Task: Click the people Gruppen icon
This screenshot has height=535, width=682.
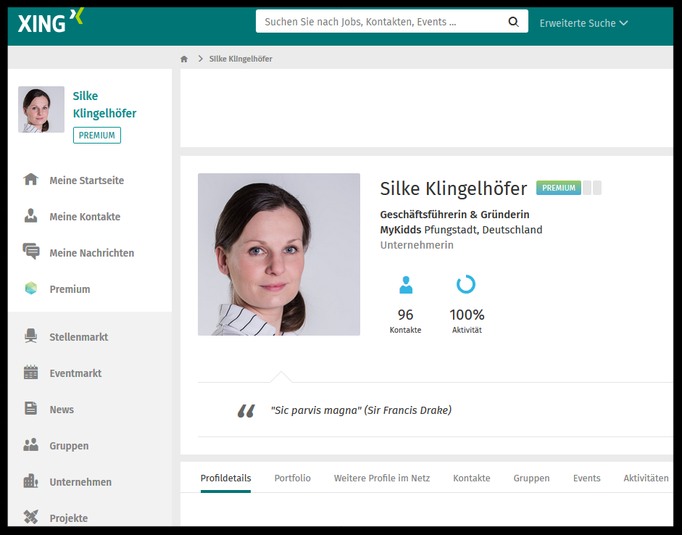Action: pos(31,445)
